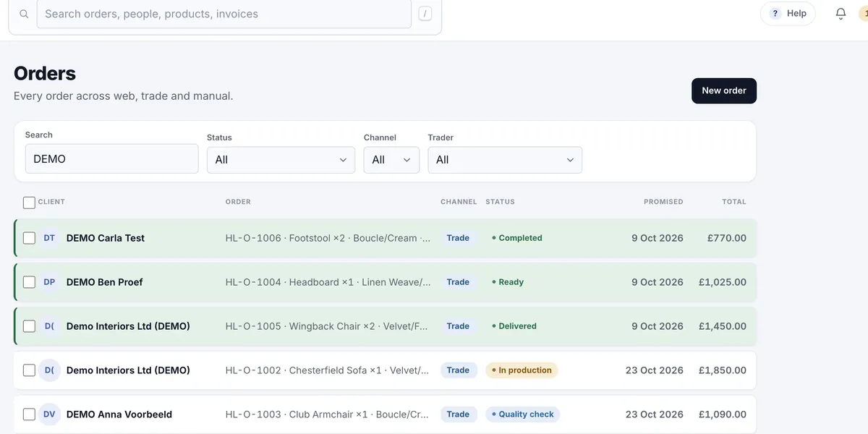Click the £1,450.00 total

coord(723,326)
